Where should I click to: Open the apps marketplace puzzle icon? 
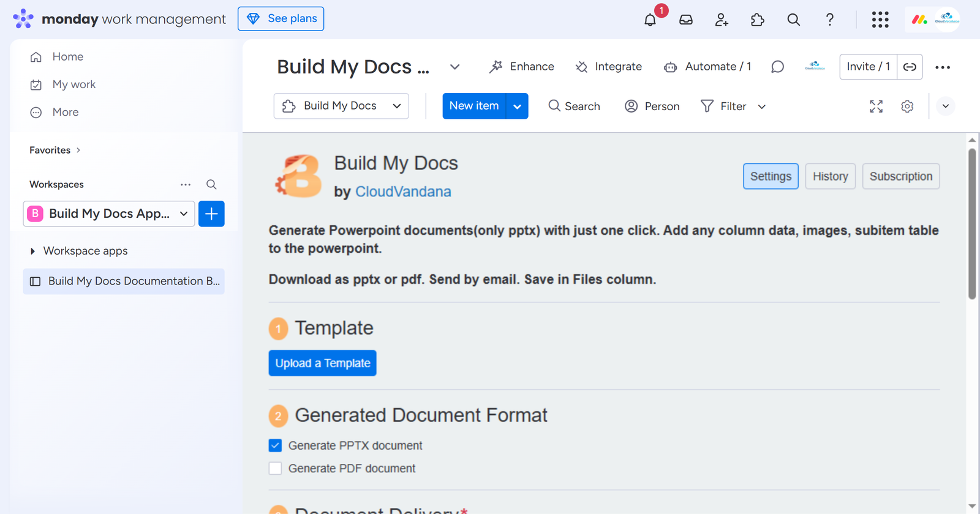click(758, 20)
